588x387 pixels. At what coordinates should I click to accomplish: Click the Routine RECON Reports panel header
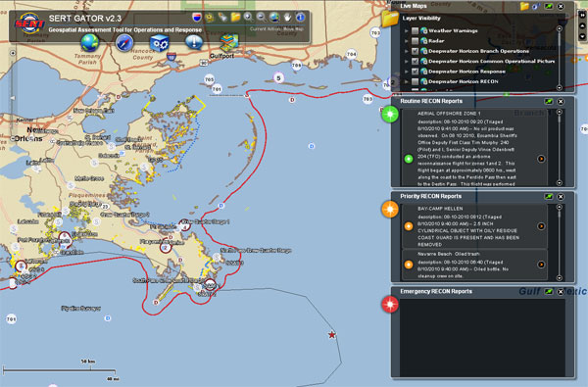click(431, 101)
